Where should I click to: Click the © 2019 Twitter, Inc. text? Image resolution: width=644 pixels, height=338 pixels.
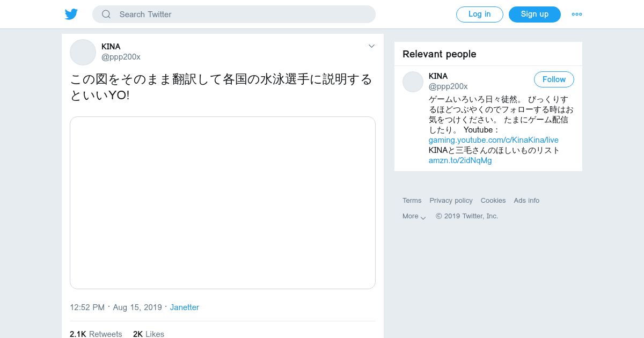coord(467,216)
